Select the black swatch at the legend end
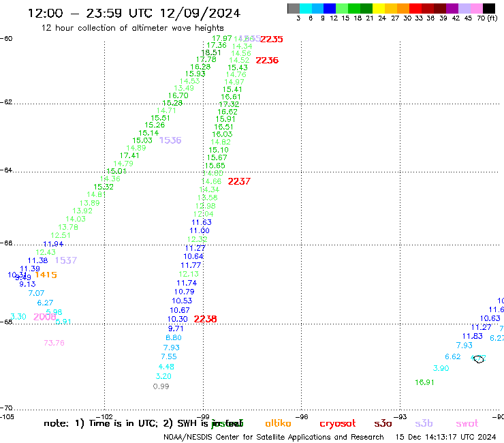 (489, 8)
